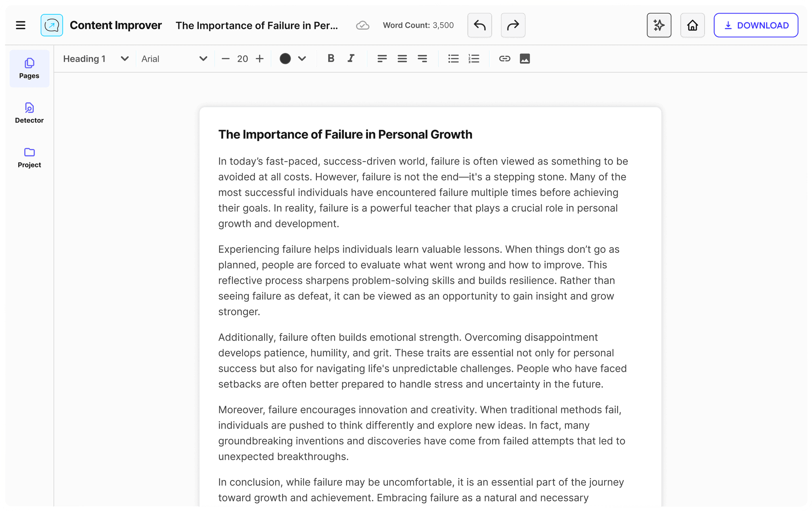The height and width of the screenshot is (511, 812).
Task: Undo the last change
Action: pyautogui.click(x=480, y=25)
